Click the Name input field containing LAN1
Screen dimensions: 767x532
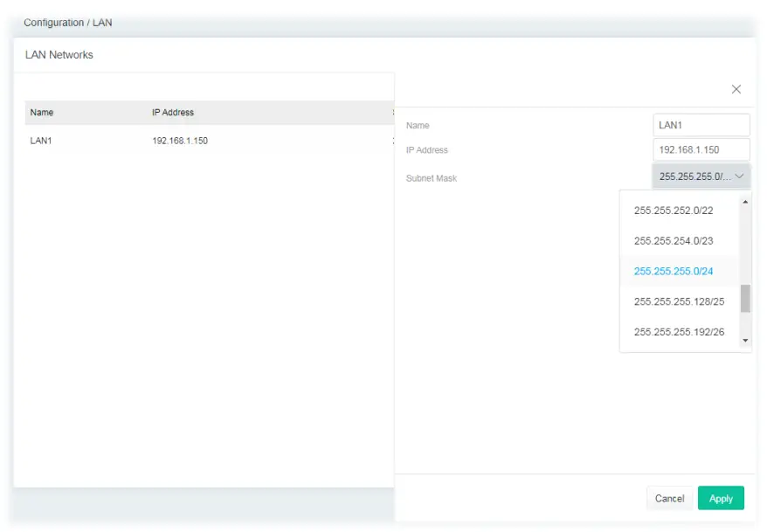coord(701,125)
